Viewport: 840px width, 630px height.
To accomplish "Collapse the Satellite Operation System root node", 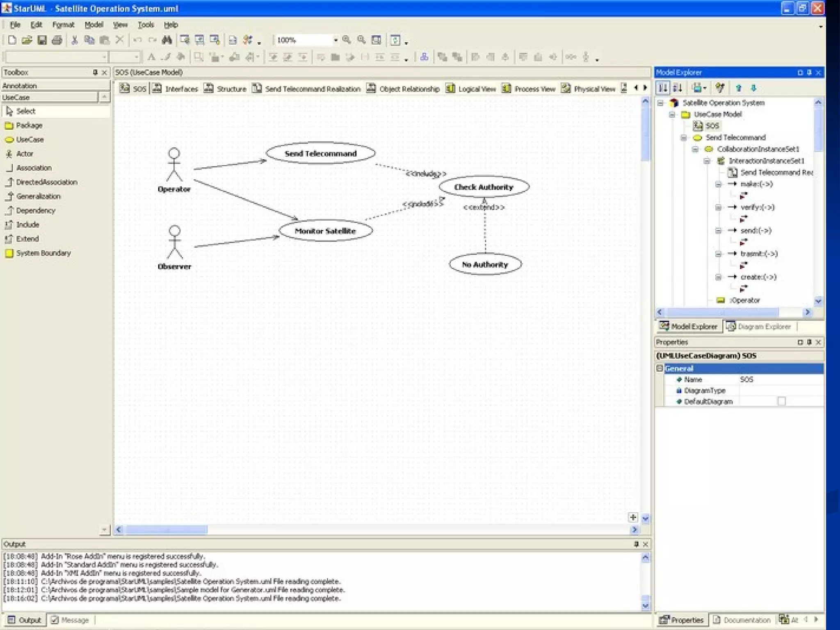I will (x=660, y=103).
